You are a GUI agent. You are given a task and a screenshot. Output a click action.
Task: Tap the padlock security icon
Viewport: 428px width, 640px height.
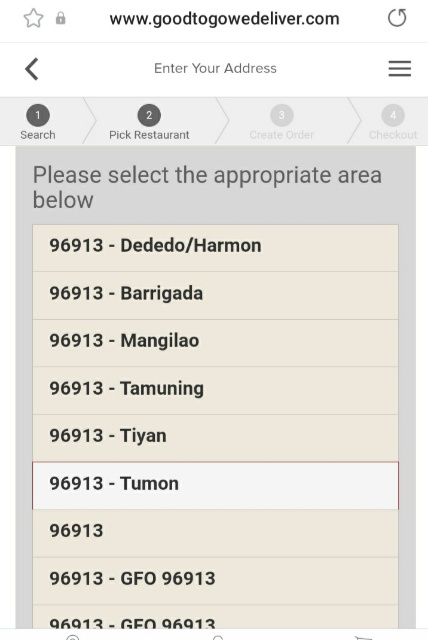click(60, 18)
